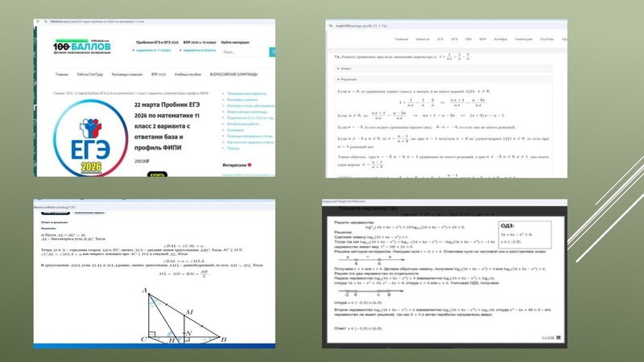Click the Интересное heading with heart

[x=237, y=165]
